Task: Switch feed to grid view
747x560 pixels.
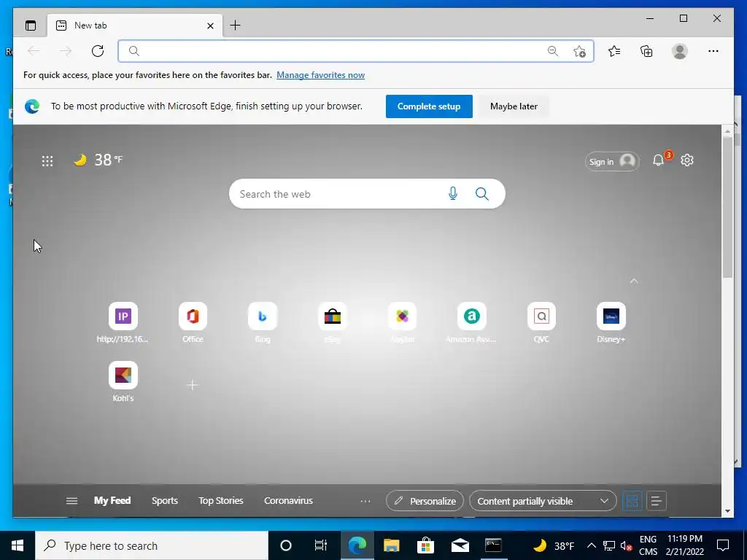Action: click(x=632, y=501)
